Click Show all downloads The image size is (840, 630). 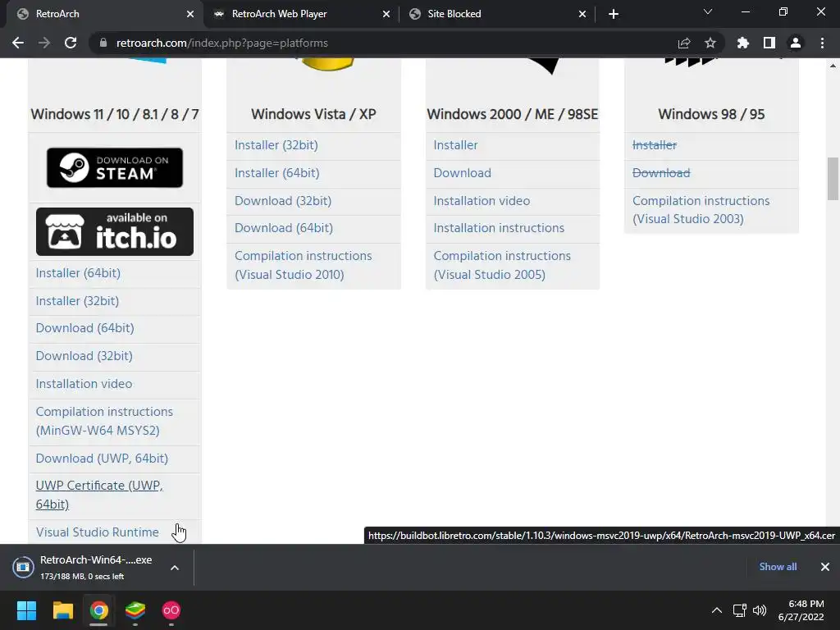coord(778,567)
